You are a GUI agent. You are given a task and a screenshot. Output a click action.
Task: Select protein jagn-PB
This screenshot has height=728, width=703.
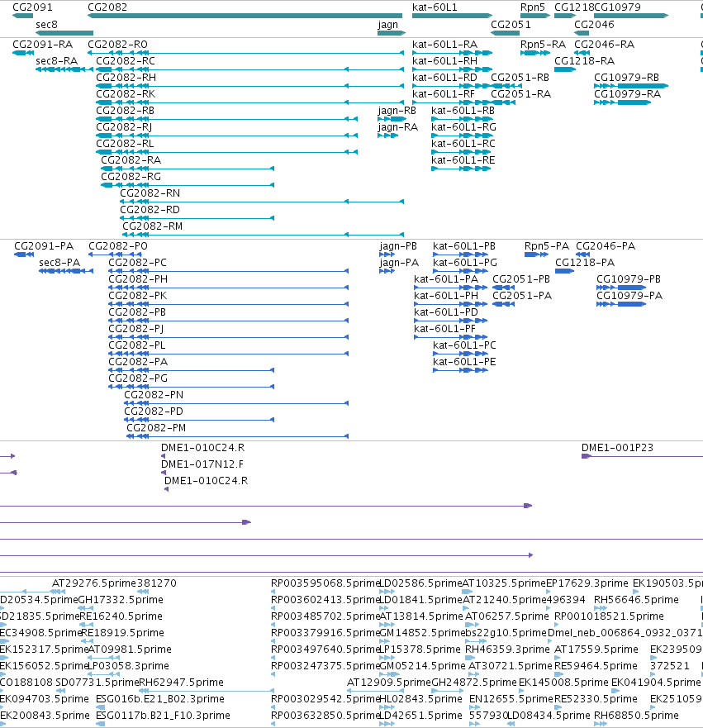point(398,246)
